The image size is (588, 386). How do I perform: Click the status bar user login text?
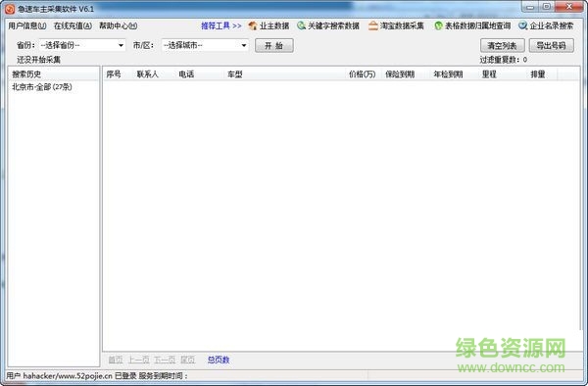(97, 375)
